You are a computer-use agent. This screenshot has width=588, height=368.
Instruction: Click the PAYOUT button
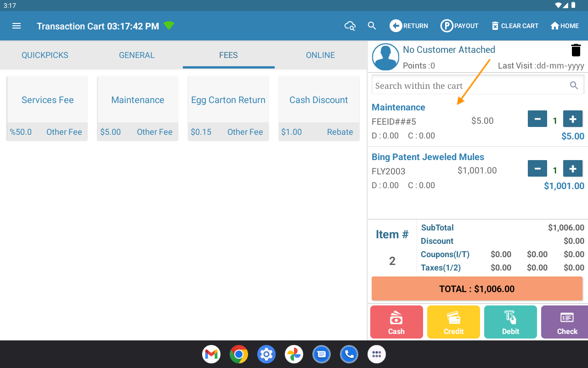click(x=459, y=26)
